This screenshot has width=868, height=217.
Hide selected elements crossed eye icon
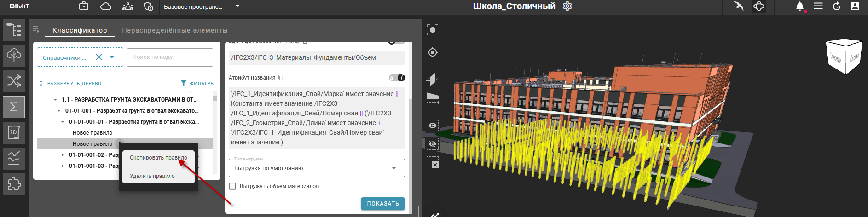[432, 144]
